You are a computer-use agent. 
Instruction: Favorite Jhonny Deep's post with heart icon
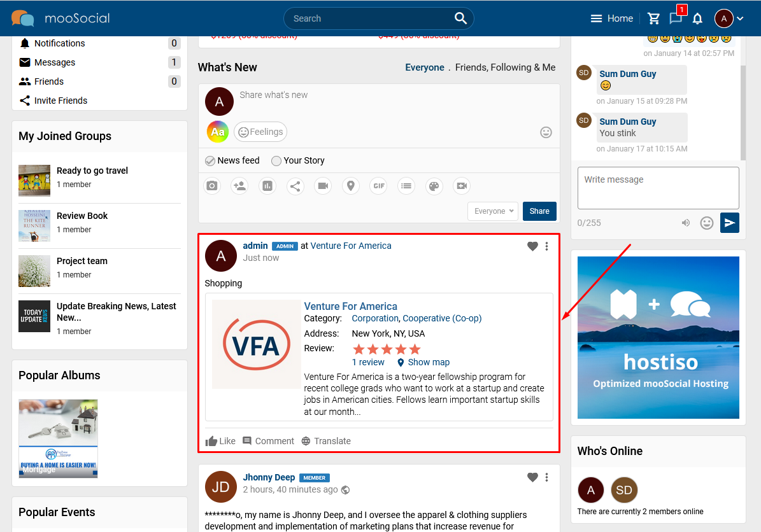tap(532, 477)
